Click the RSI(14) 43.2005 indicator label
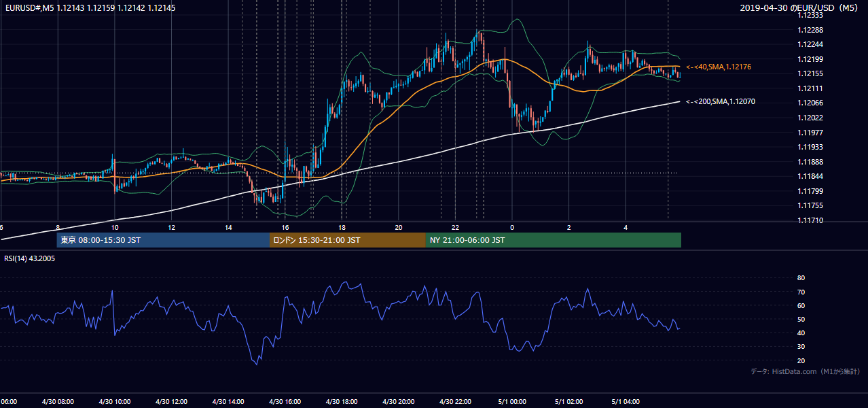The image size is (868, 408). click(x=29, y=258)
